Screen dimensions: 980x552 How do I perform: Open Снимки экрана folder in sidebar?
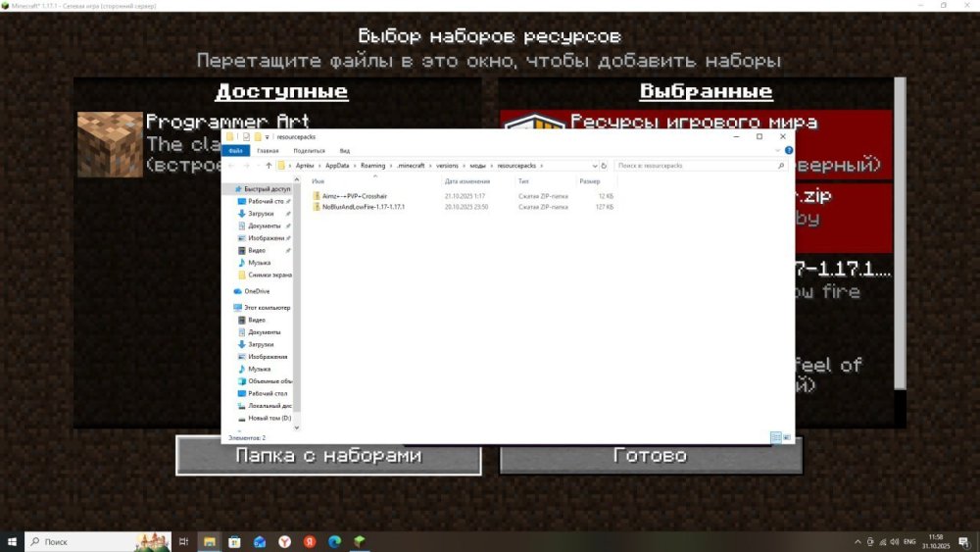265,276
